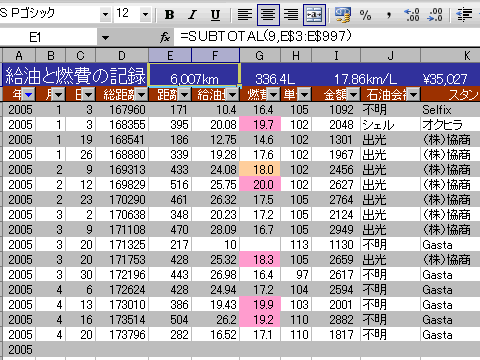Select column J header

point(390,56)
